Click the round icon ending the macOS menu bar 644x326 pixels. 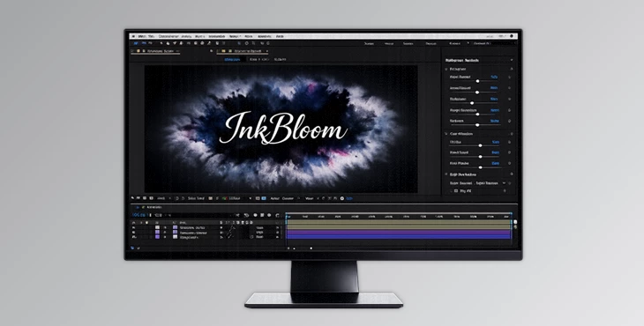tap(512, 36)
